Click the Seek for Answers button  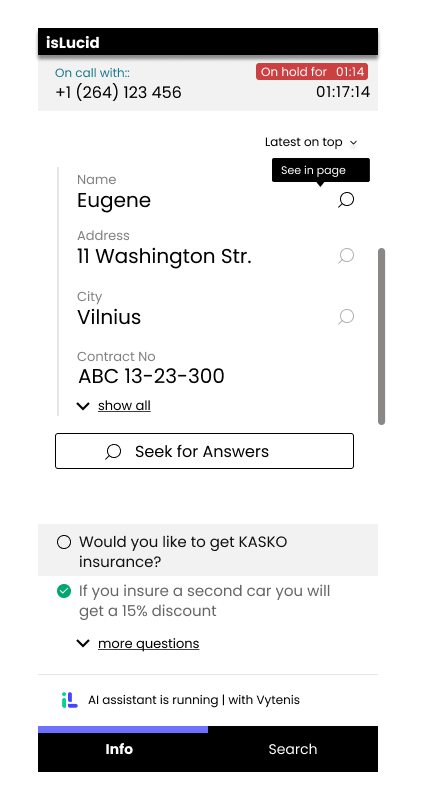pos(204,451)
